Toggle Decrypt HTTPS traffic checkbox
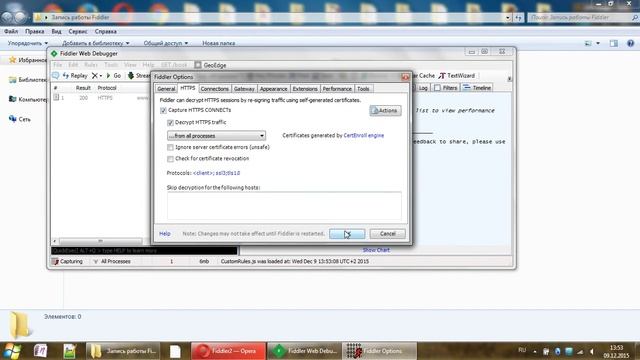Viewport: 640px width, 360px height. tap(170, 122)
